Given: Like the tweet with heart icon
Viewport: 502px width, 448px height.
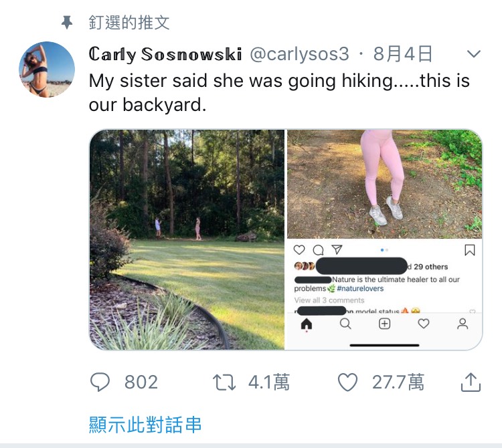Looking at the screenshot, I should coord(347,382).
